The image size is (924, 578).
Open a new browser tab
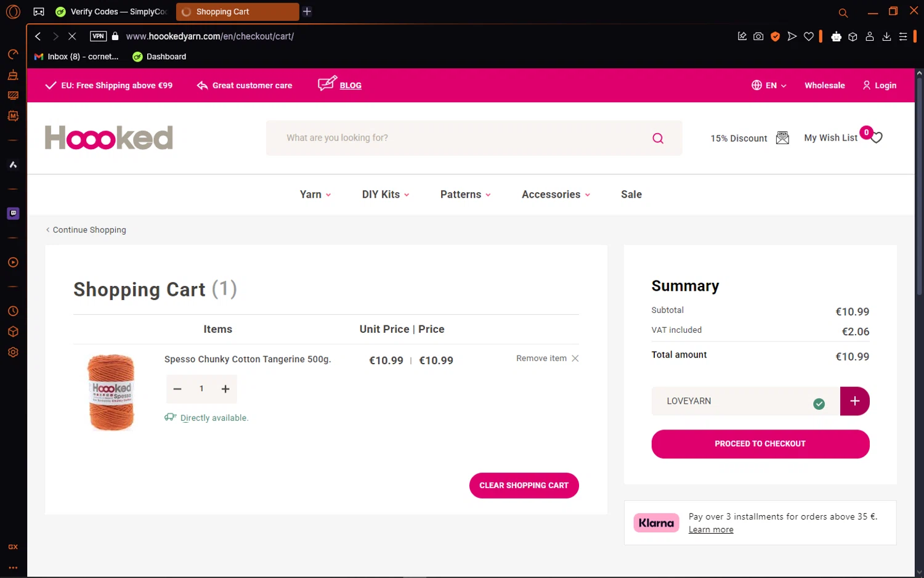click(x=307, y=12)
